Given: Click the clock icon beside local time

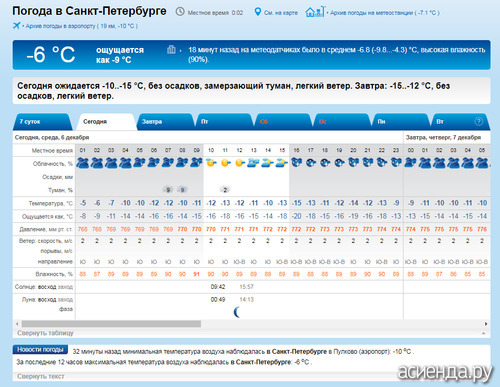Looking at the screenshot, I should click(x=180, y=12).
